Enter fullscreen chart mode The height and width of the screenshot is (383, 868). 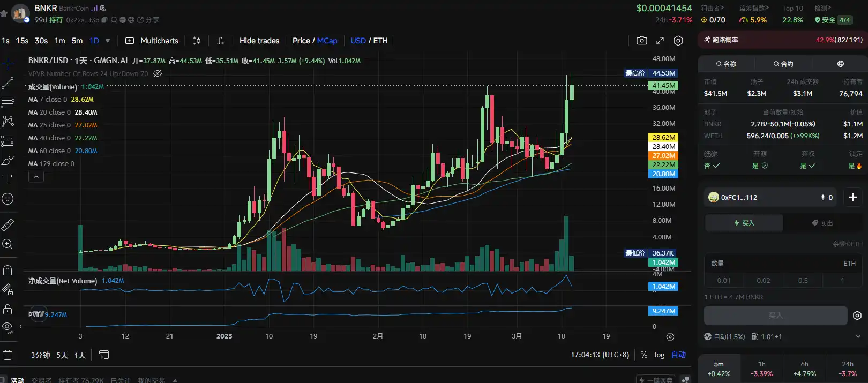pyautogui.click(x=660, y=41)
